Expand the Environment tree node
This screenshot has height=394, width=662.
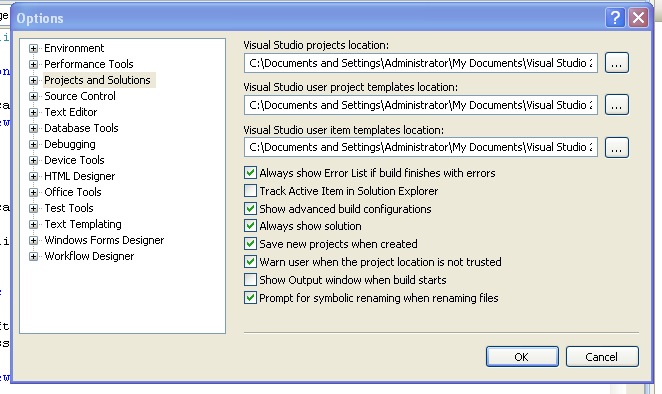pyautogui.click(x=33, y=48)
